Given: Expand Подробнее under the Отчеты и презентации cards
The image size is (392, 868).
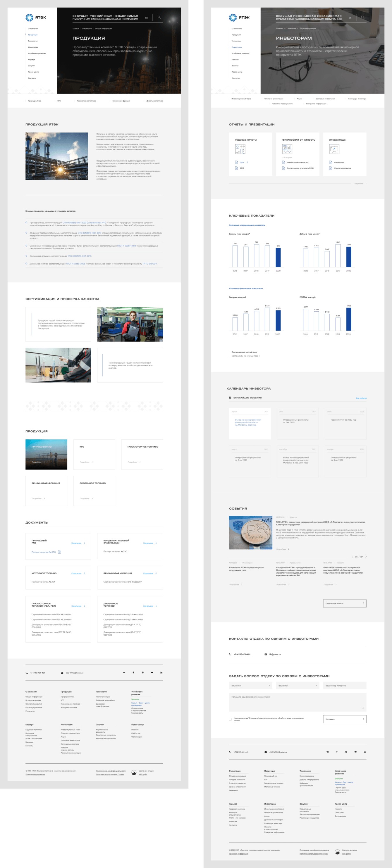Looking at the screenshot, I should click(x=360, y=184).
